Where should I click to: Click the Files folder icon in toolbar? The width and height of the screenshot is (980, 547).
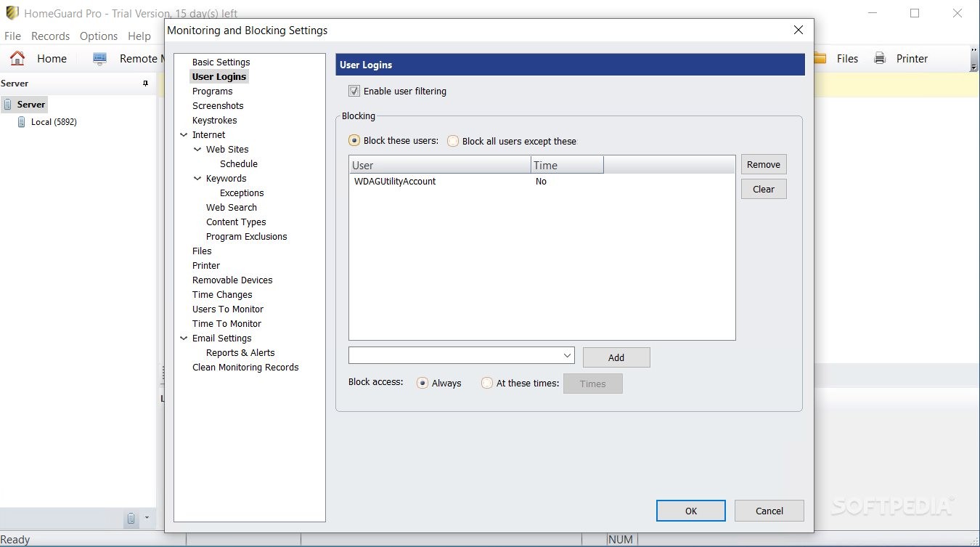pos(820,58)
